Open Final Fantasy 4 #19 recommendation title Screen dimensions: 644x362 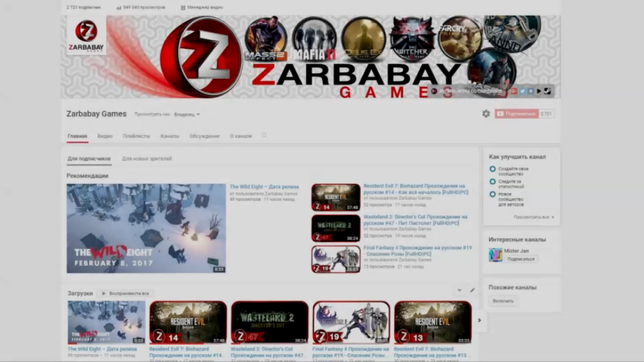pyautogui.click(x=417, y=251)
